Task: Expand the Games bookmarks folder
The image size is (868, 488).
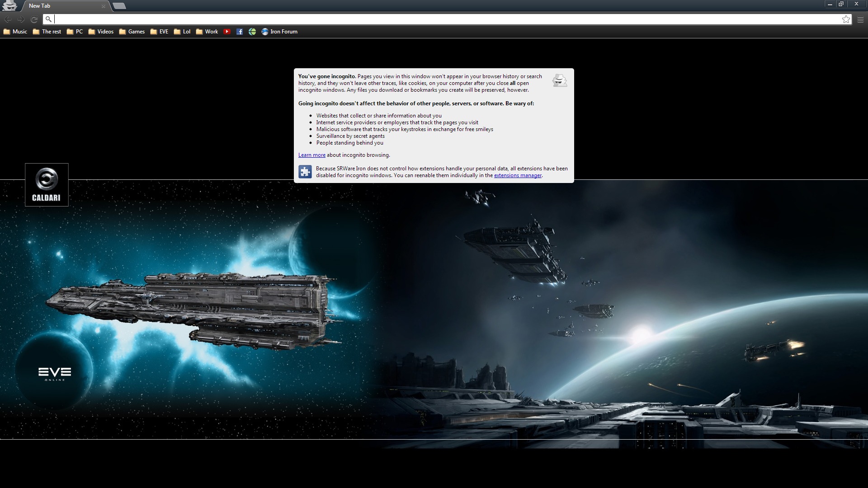Action: point(132,32)
